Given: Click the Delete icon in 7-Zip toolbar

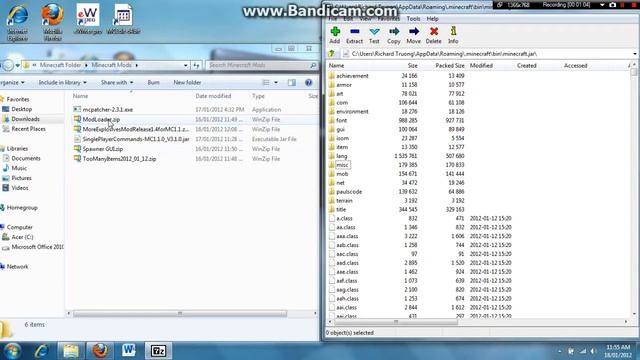Looking at the screenshot, I should [x=433, y=35].
